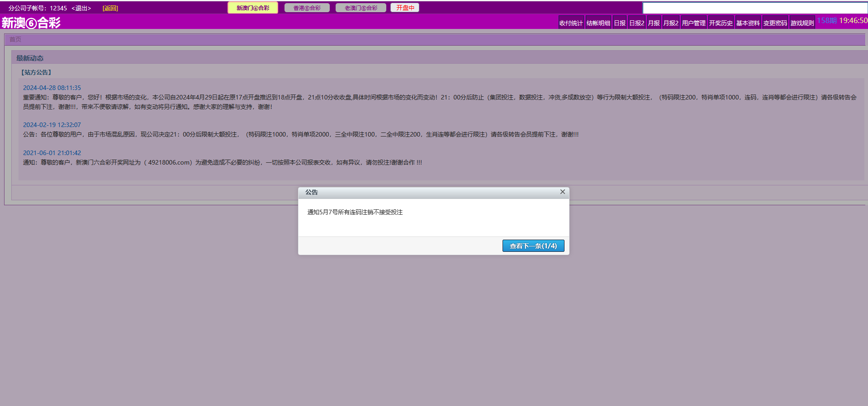Click the 开盘中 status button

pos(405,8)
